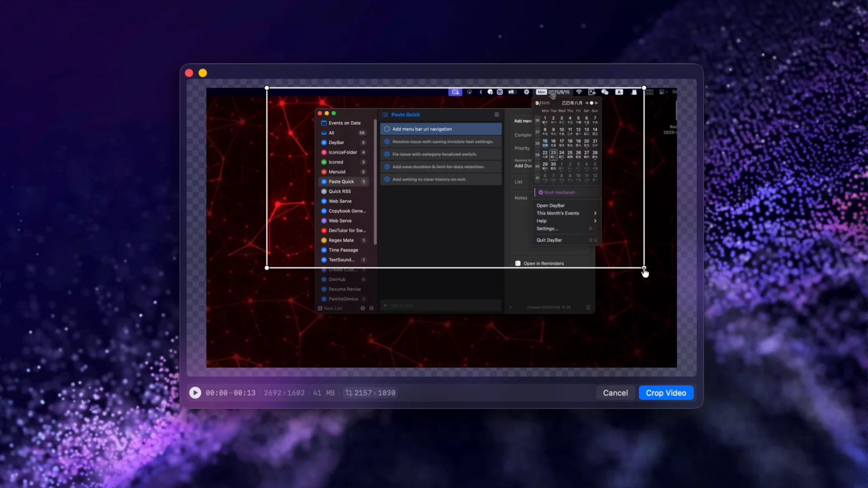868x488 pixels.
Task: Select the Open DayBar menu item
Action: tap(550, 206)
